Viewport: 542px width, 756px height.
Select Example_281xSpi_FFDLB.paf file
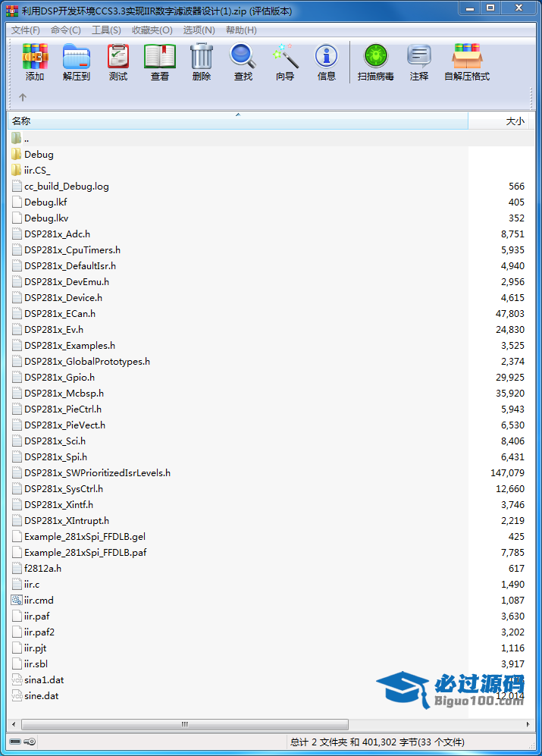point(79,552)
